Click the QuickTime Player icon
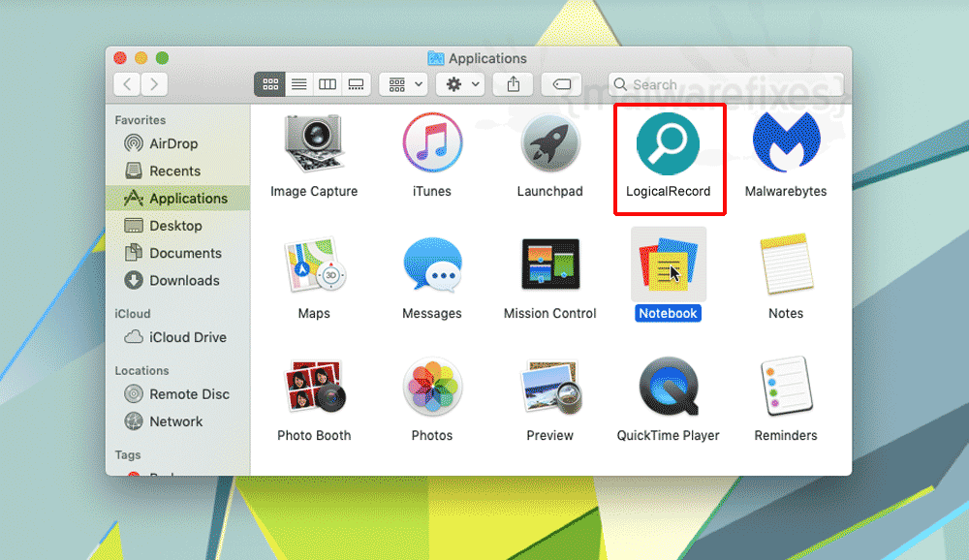This screenshot has width=969, height=560. [x=669, y=387]
